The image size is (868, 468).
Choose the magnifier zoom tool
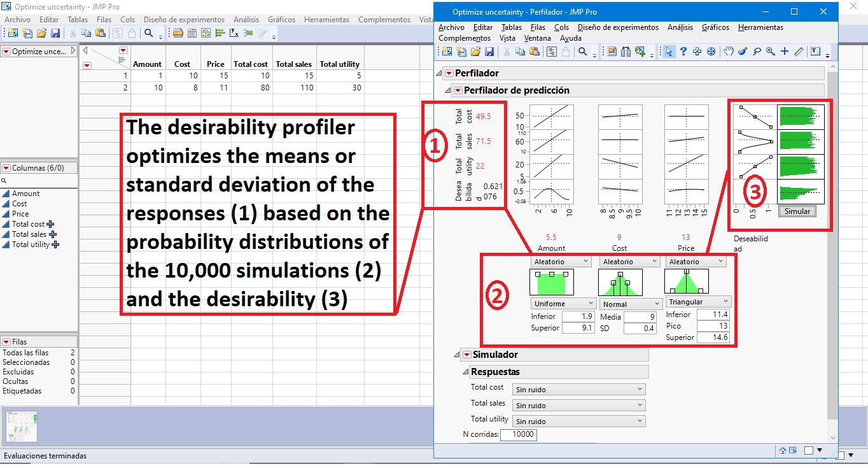pos(770,52)
